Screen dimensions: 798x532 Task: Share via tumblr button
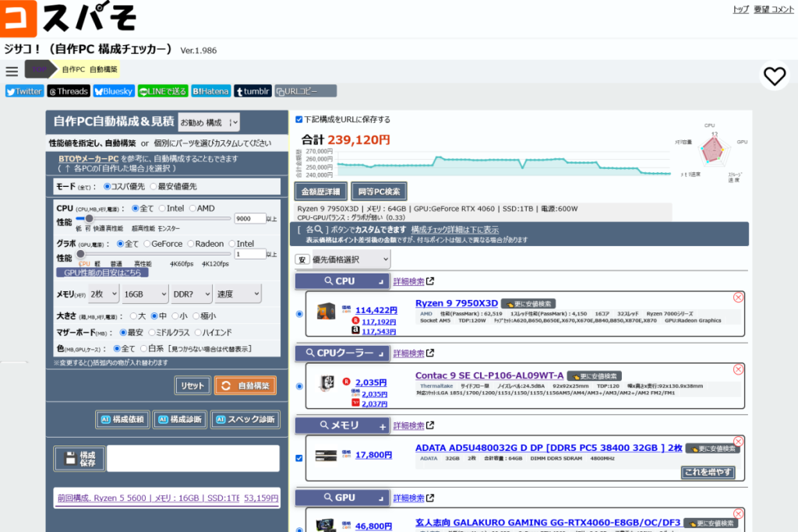(x=253, y=91)
